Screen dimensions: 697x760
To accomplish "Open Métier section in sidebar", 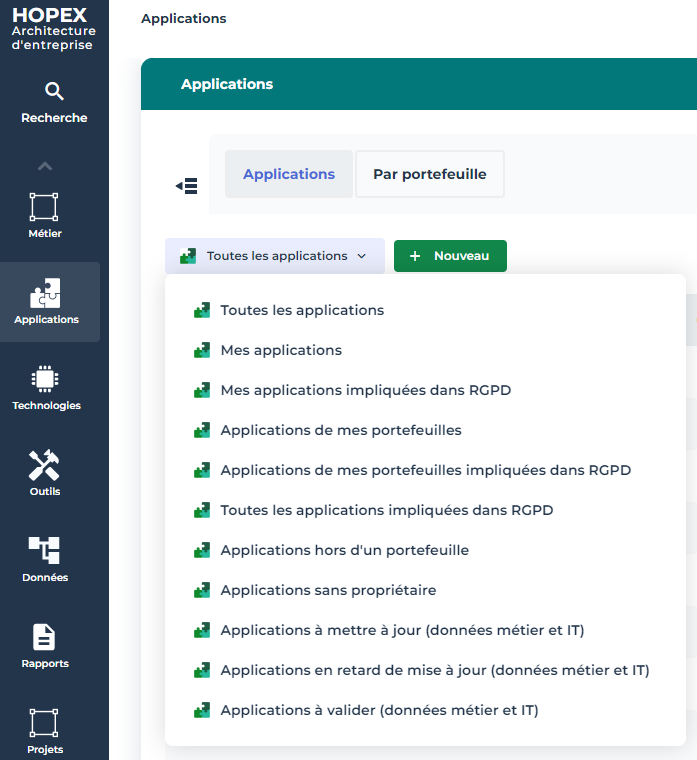I will 44,208.
